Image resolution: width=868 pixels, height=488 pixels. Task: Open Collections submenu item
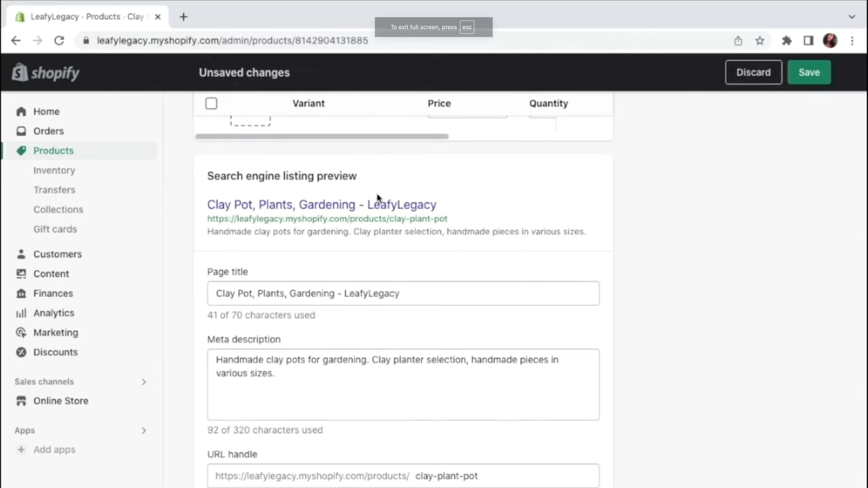pos(58,210)
